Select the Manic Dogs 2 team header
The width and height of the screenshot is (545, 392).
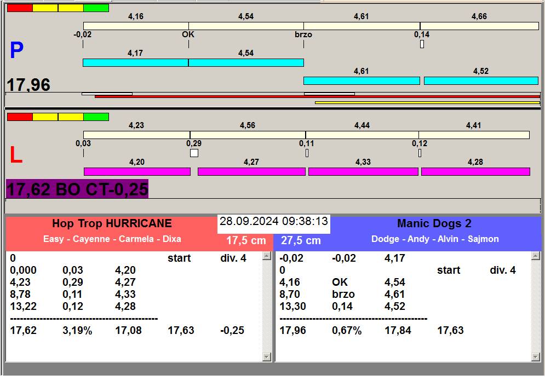[434, 223]
